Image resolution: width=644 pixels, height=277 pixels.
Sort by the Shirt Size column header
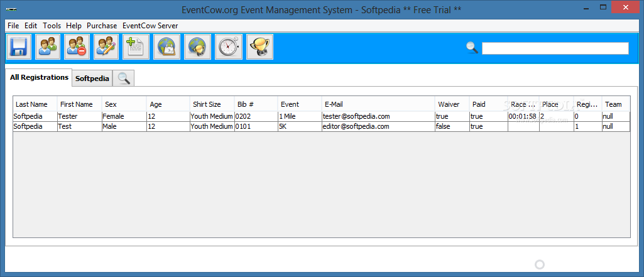(x=212, y=104)
